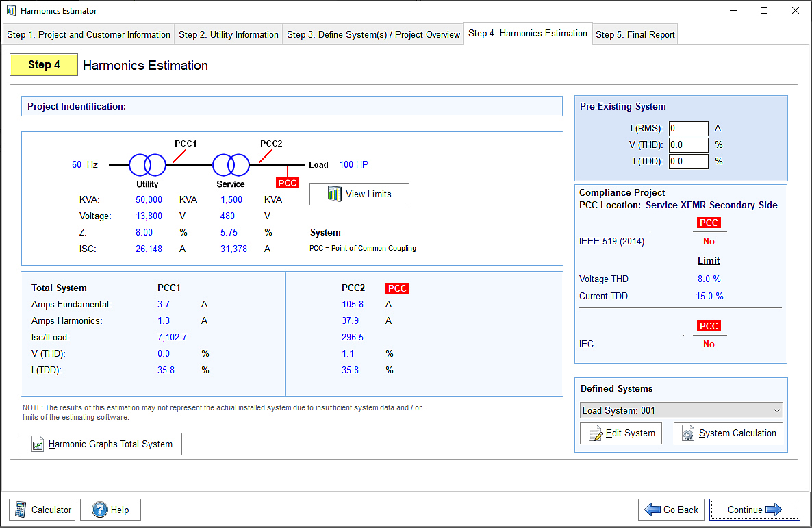Click the bar chart icon on View Limits
This screenshot has height=528, width=812.
pyautogui.click(x=334, y=194)
